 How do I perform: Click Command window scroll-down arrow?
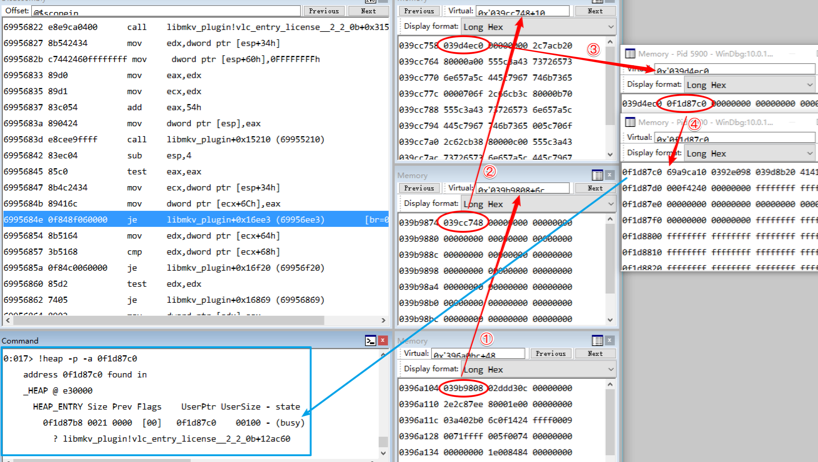383,453
